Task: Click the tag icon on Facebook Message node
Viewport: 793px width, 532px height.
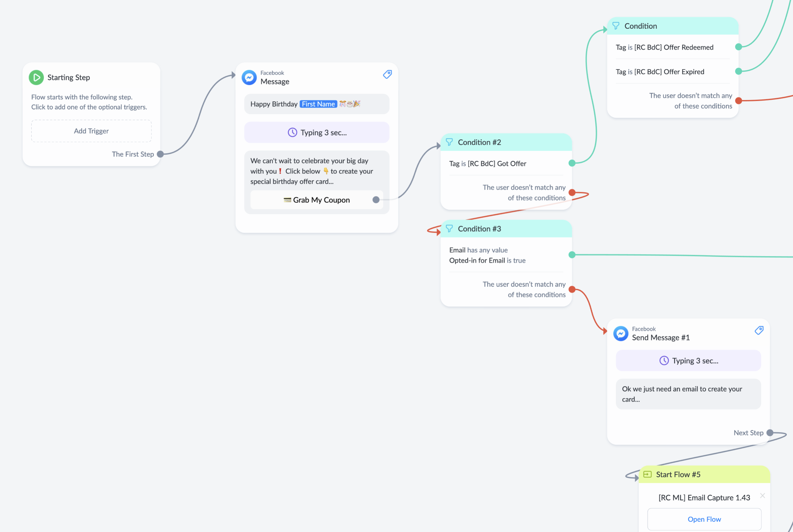Action: tap(387, 74)
